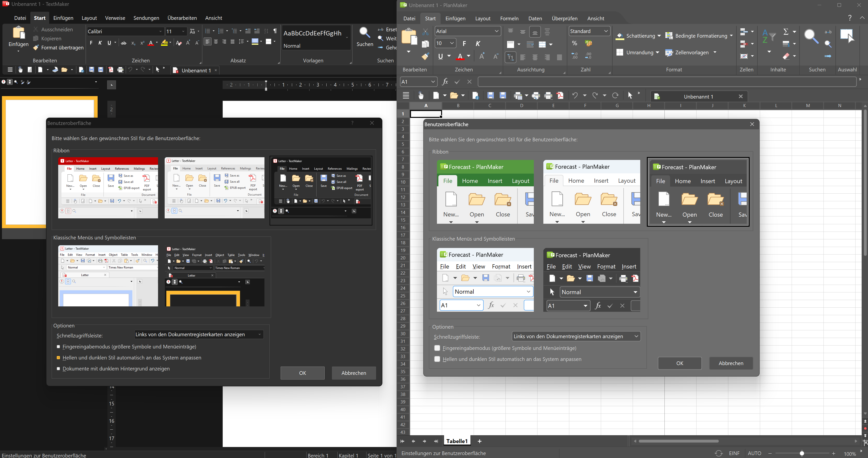Select the light ribbon style thumbnail in PlanMaker dialog
The width and height of the screenshot is (868, 458).
pyautogui.click(x=592, y=192)
